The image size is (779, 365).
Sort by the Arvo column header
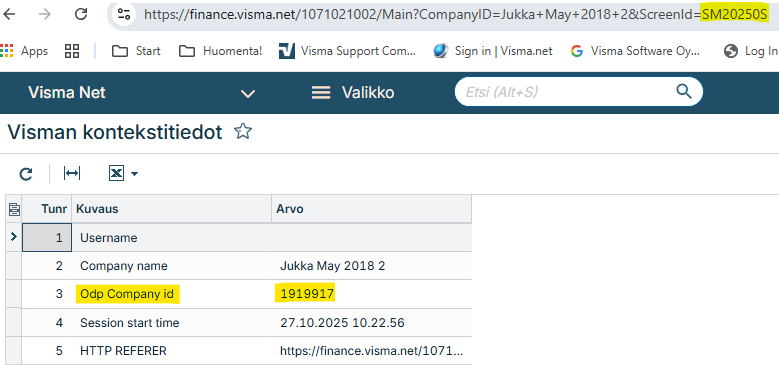372,209
